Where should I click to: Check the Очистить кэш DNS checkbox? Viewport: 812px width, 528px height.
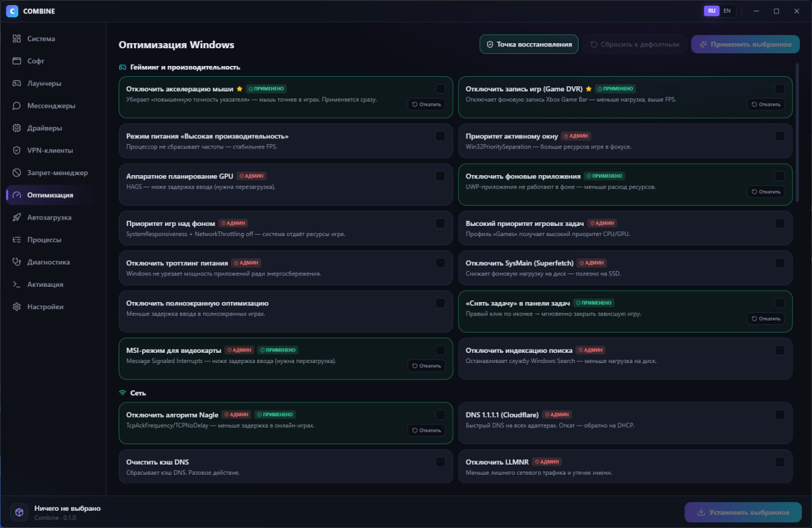pyautogui.click(x=440, y=462)
